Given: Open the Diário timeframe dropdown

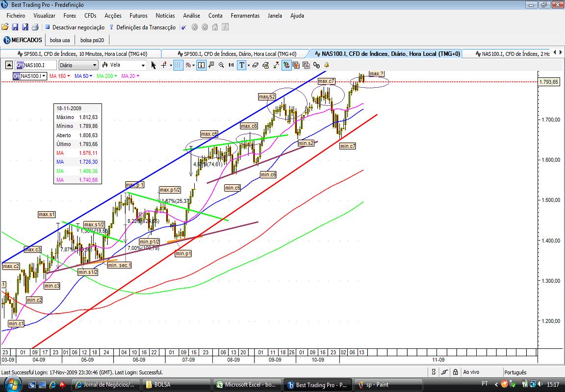Looking at the screenshot, I should point(78,65).
